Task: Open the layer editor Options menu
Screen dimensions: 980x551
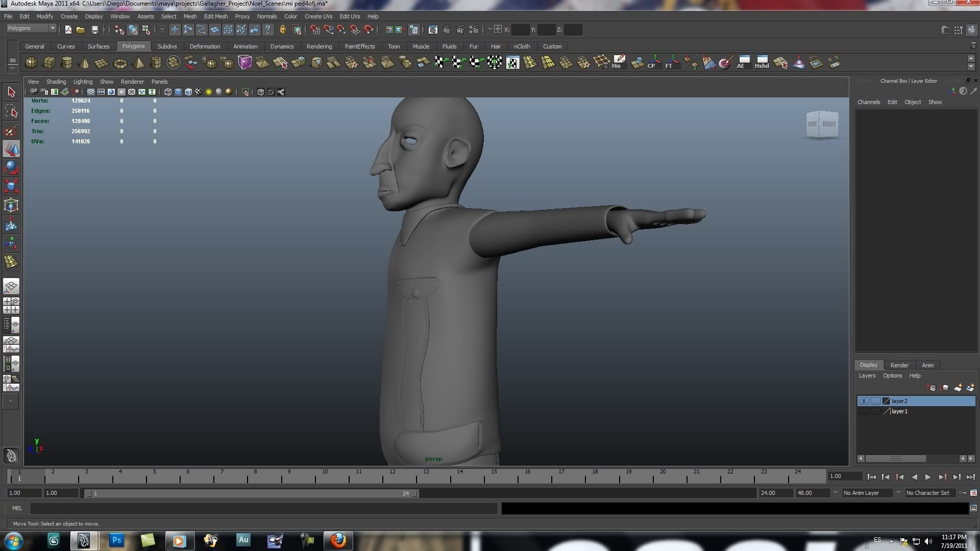Action: (893, 375)
